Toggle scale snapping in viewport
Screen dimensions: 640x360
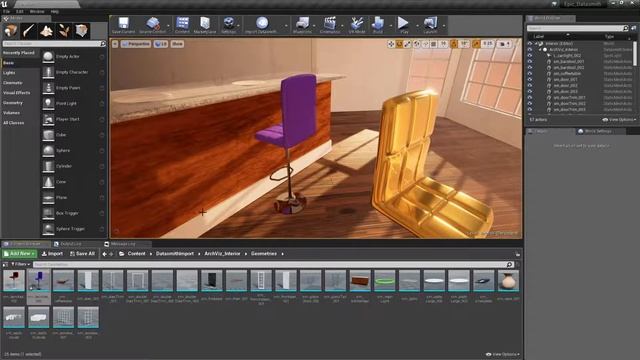tap(476, 44)
